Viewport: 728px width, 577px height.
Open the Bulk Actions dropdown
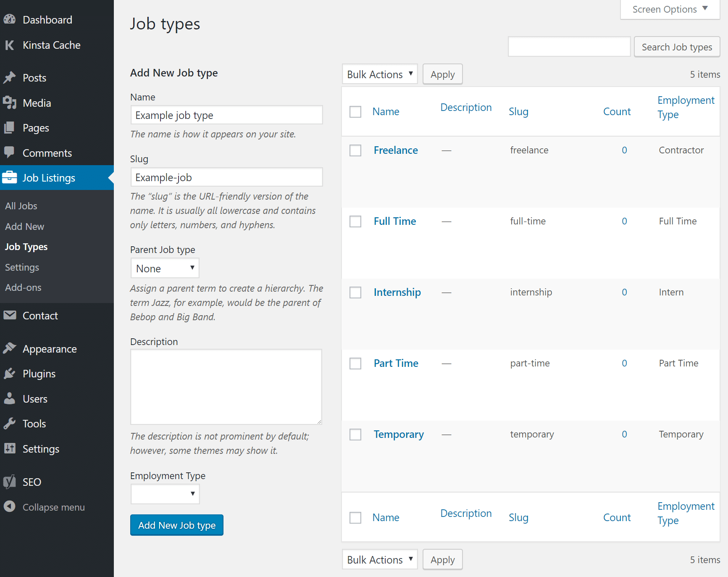tap(379, 74)
